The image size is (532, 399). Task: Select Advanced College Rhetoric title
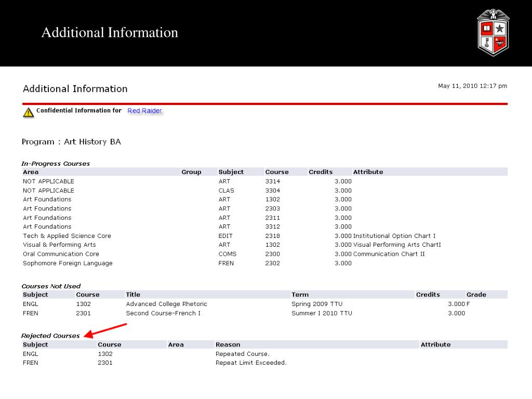click(167, 303)
